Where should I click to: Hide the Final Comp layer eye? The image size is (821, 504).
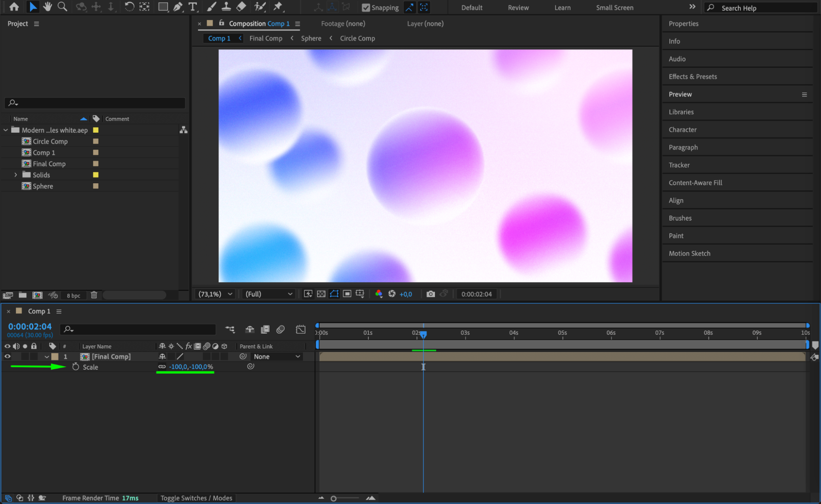point(7,357)
